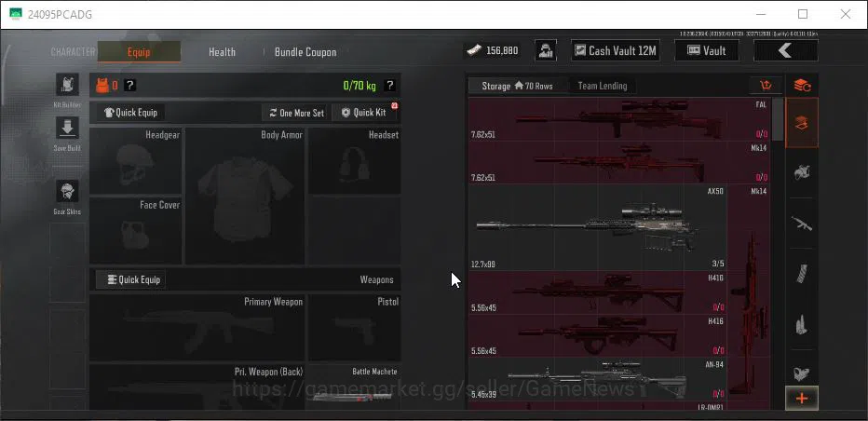
Task: Click the orange sort storage icon
Action: [766, 86]
